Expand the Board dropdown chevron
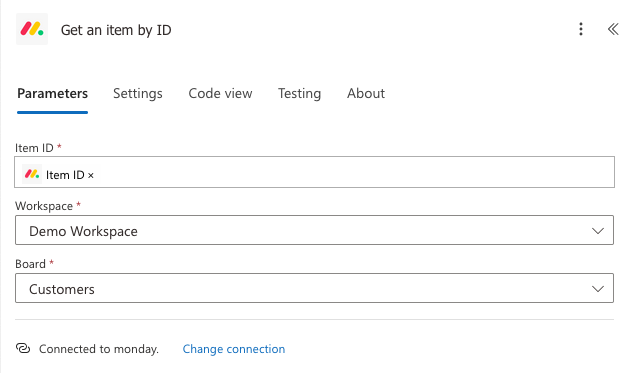628x373 pixels. 598,289
